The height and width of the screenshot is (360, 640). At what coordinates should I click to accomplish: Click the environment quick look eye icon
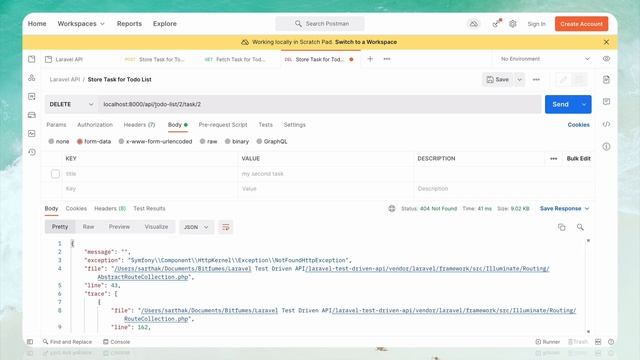[x=607, y=59]
